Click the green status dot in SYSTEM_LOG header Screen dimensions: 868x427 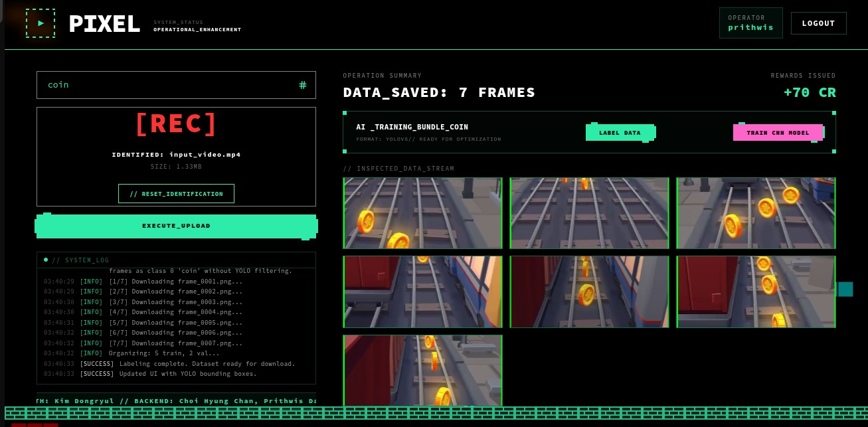46,260
